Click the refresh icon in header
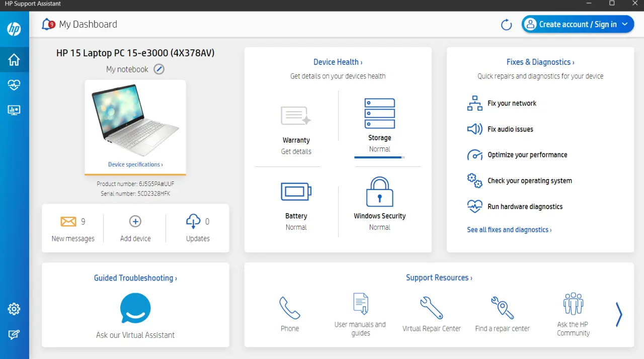The width and height of the screenshot is (644, 359). (x=507, y=25)
